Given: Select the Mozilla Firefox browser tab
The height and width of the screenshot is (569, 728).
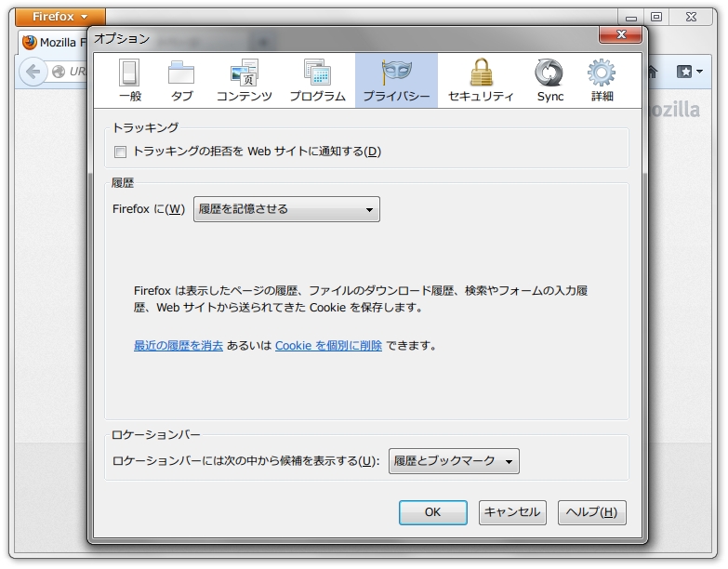Looking at the screenshot, I should (54, 43).
